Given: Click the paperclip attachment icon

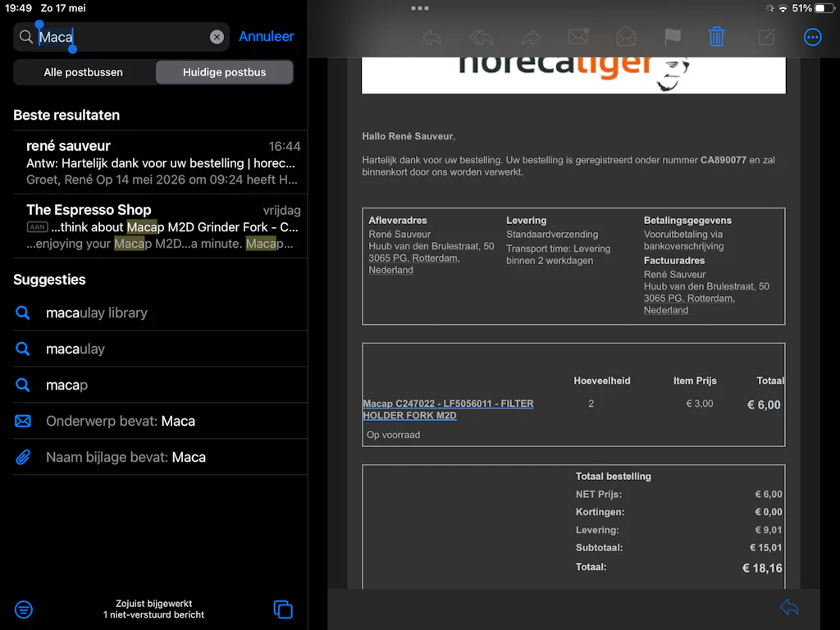Looking at the screenshot, I should coord(22,457).
